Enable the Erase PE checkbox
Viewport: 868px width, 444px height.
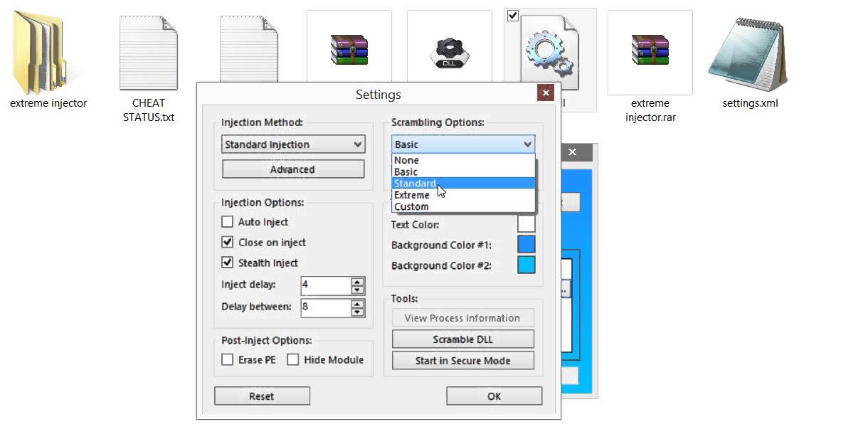[228, 360]
